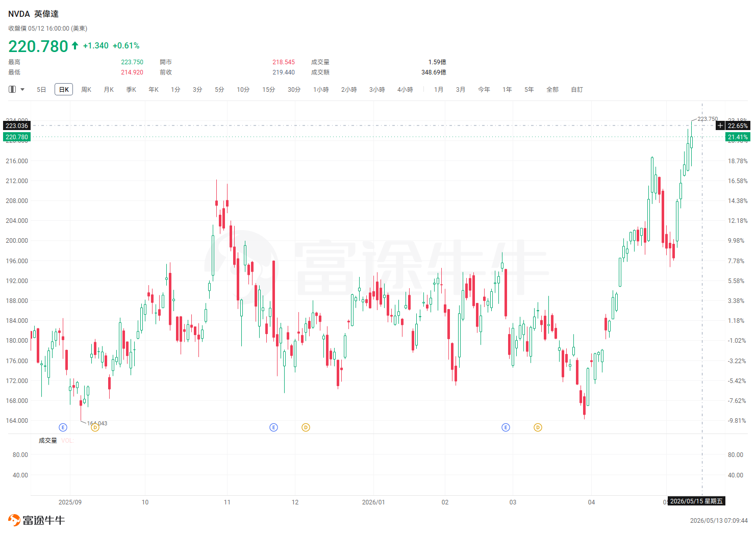This screenshot has width=756, height=534.
Task: Select the 日K daily candlestick tab
Action: point(64,90)
